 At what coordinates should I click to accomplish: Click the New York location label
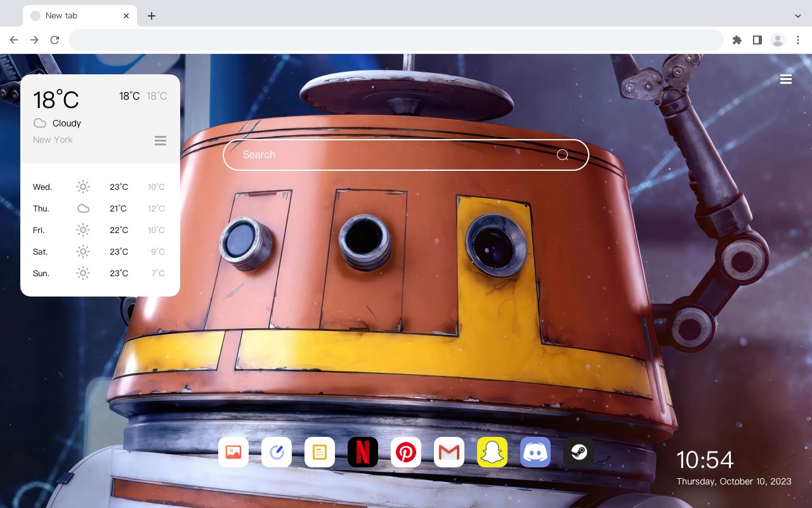click(53, 140)
